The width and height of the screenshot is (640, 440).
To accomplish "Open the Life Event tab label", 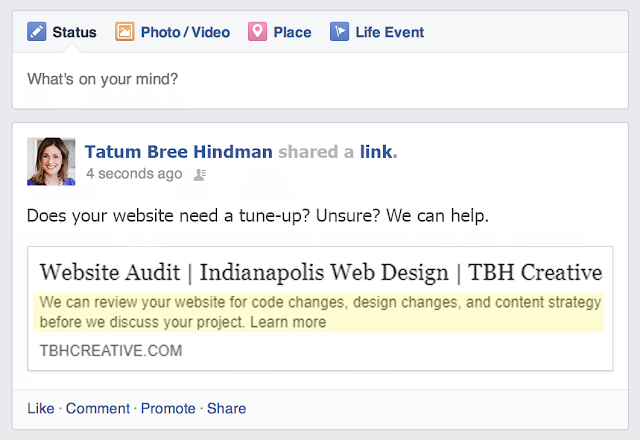I will pos(389,32).
